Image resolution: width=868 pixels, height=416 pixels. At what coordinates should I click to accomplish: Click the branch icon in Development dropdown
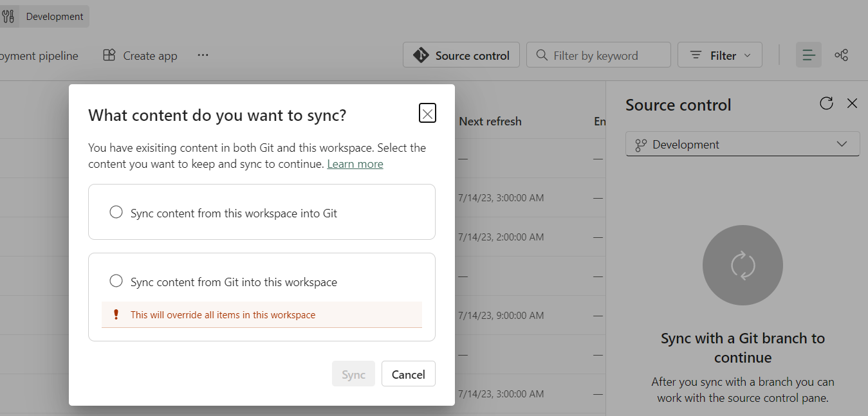pyautogui.click(x=640, y=145)
